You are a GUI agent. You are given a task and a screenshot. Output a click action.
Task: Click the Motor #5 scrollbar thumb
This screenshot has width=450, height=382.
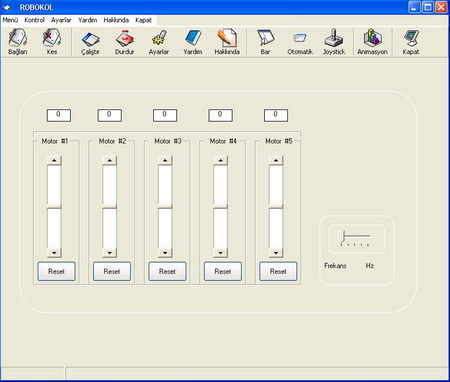pos(276,207)
